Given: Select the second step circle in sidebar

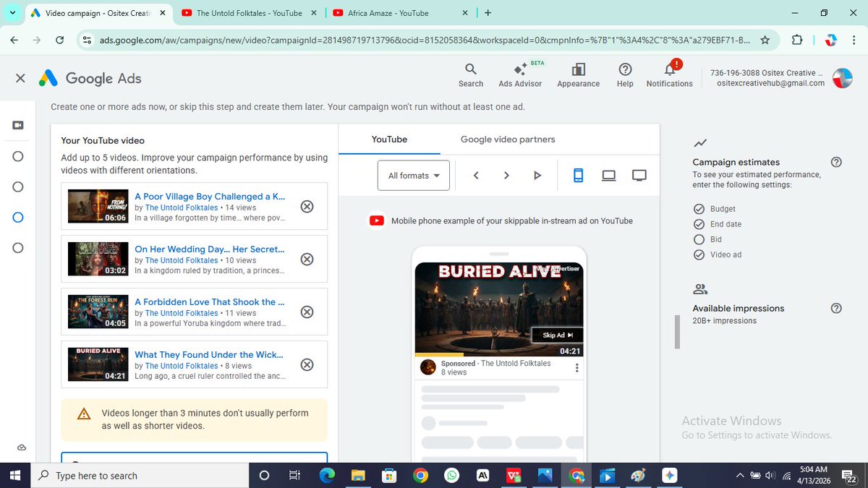Looking at the screenshot, I should coord(19,187).
